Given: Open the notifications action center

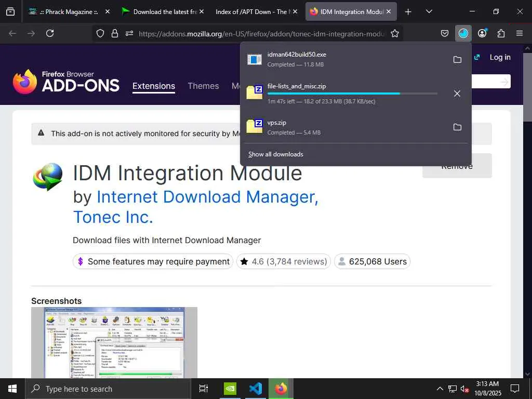Looking at the screenshot, I should (515, 389).
